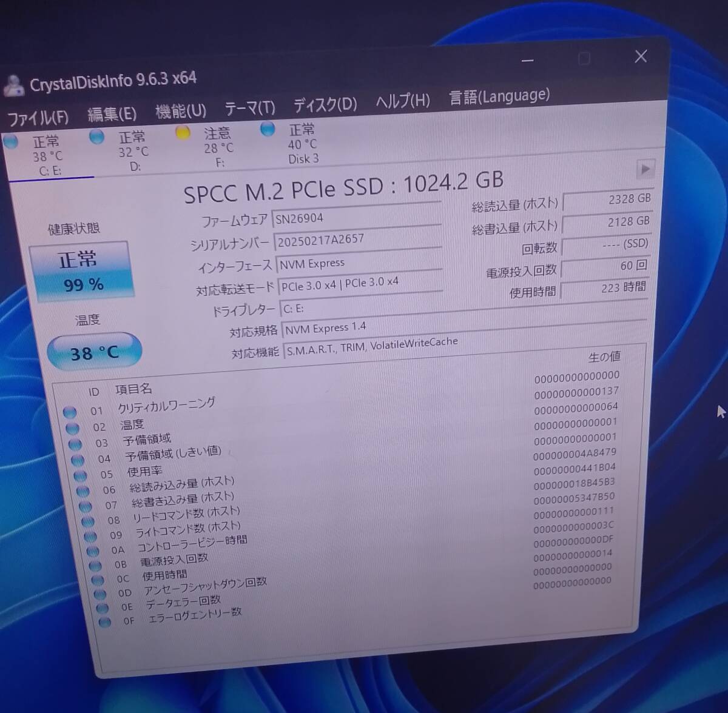728x713 pixels.
Task: Open the 言語(Language) menu
Action: coord(499,96)
